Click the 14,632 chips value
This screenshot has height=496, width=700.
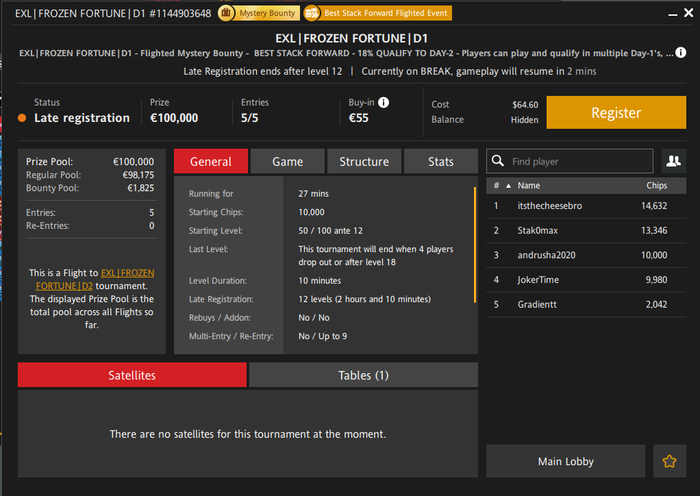pos(654,206)
